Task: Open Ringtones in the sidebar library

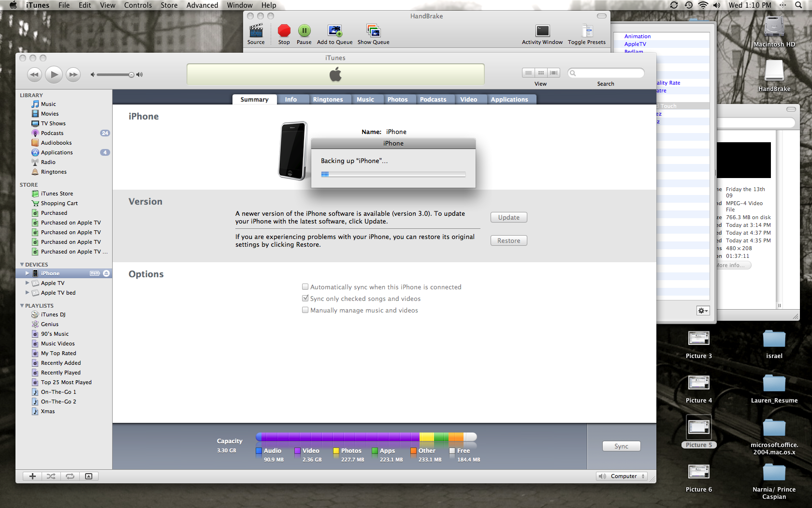Action: click(x=54, y=172)
